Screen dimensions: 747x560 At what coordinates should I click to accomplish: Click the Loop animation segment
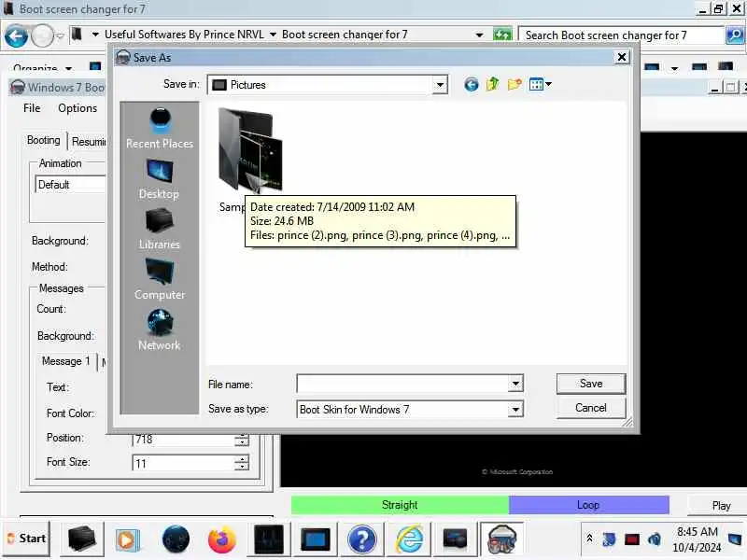click(x=589, y=505)
